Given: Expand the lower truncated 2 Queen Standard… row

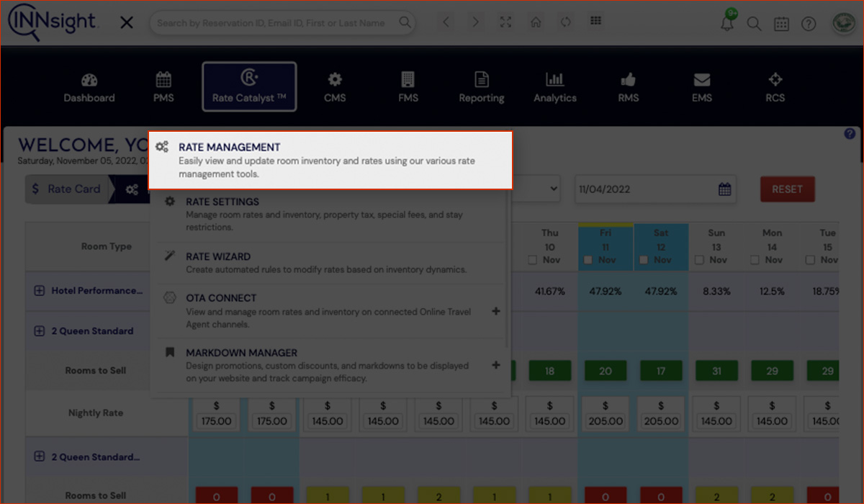Looking at the screenshot, I should click(x=40, y=456).
